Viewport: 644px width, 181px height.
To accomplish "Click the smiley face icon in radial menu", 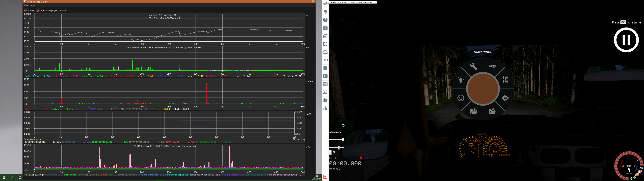I will [x=461, y=98].
